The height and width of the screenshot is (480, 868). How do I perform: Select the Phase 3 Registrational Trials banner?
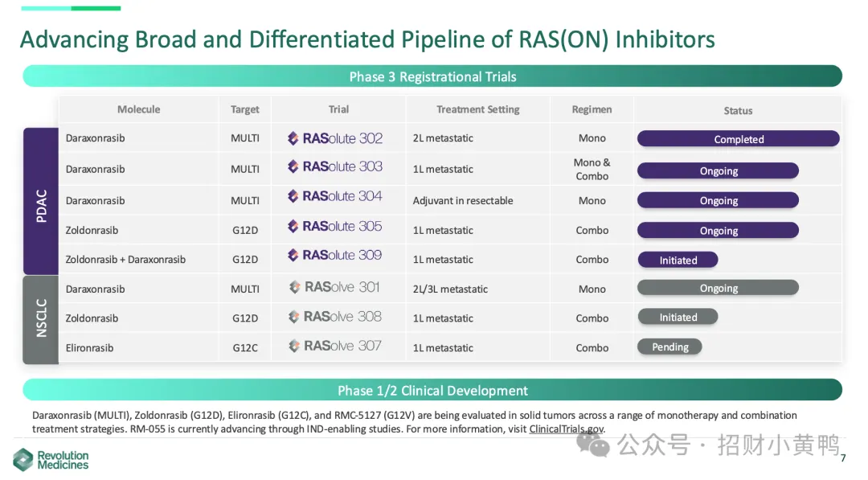click(432, 76)
